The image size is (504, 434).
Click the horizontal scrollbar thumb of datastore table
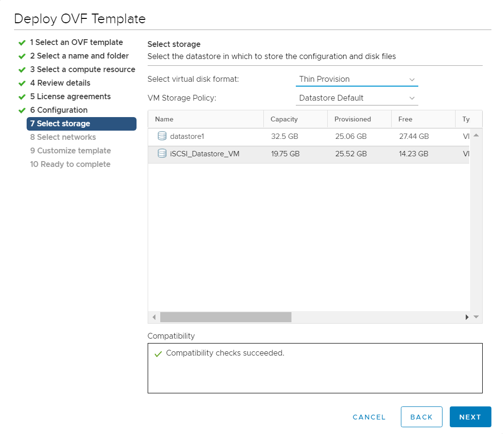226,317
